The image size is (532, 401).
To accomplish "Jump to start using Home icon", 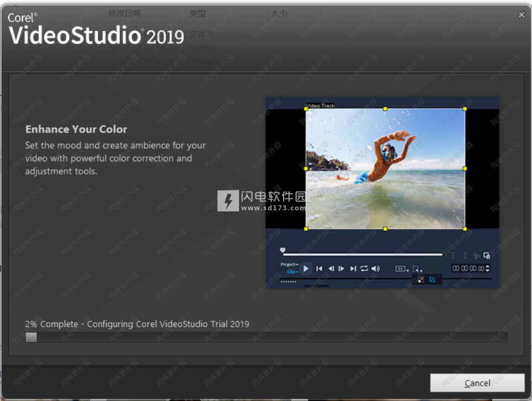I will click(320, 268).
